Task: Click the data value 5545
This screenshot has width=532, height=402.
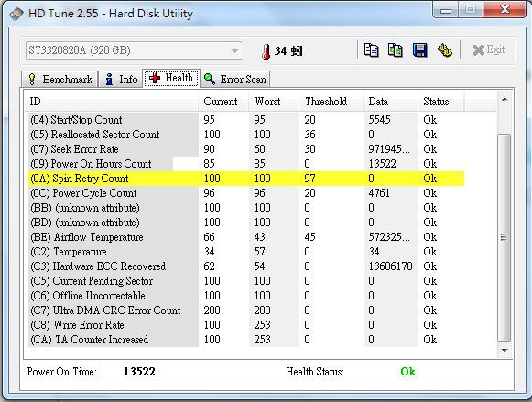Action: point(379,120)
